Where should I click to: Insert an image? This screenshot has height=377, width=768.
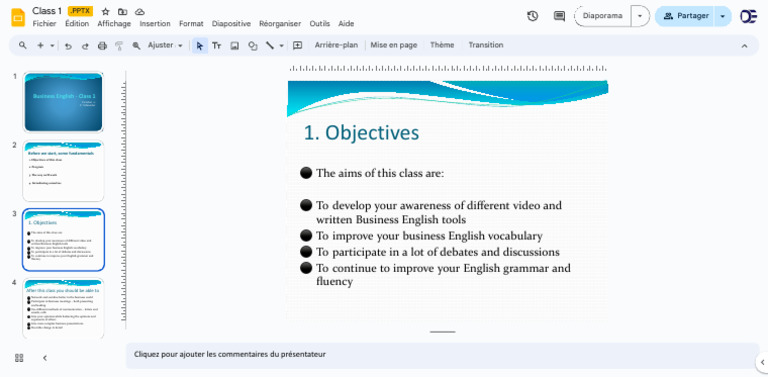click(235, 46)
